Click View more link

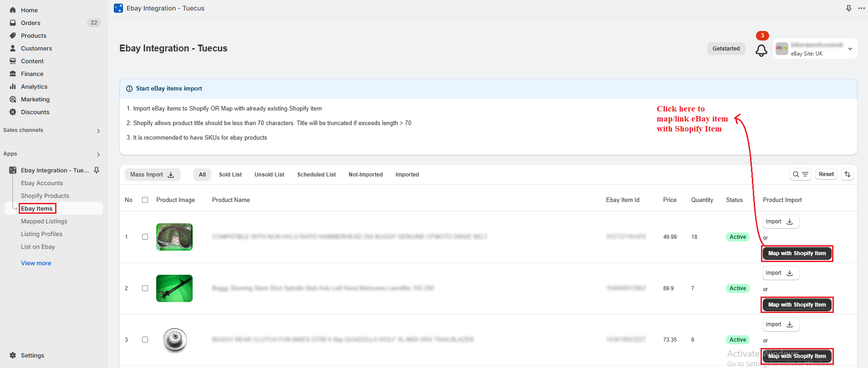click(x=36, y=263)
